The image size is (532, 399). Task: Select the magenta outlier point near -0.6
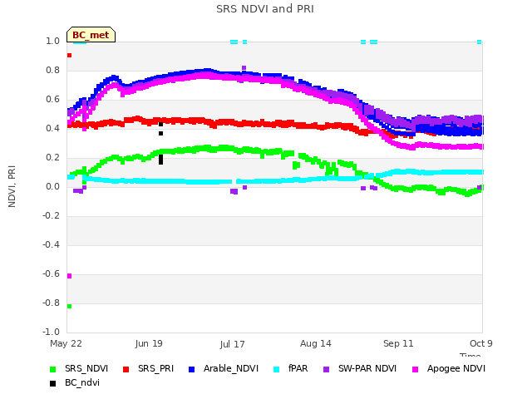pos(69,276)
